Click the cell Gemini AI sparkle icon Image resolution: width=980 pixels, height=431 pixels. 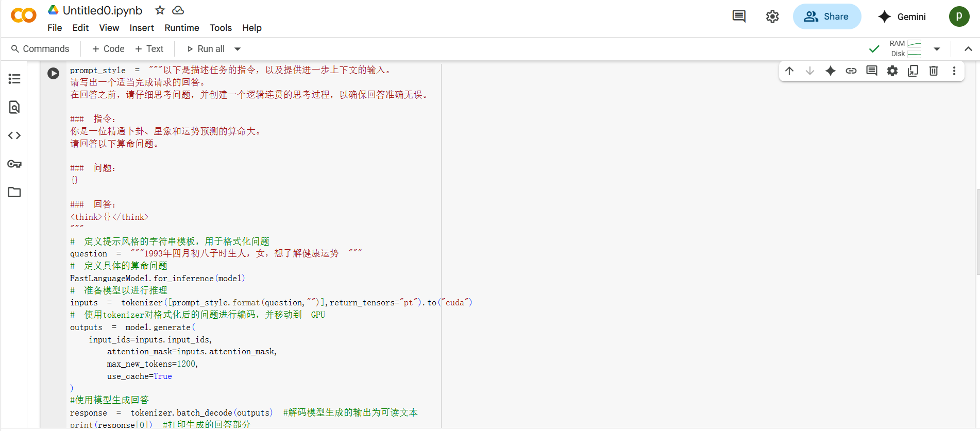(831, 71)
